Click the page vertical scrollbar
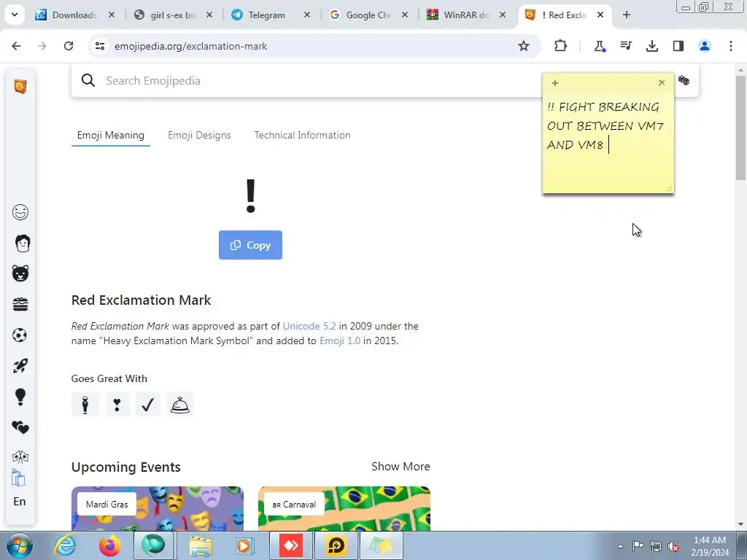Viewport: 747px width, 560px height. pos(741,128)
